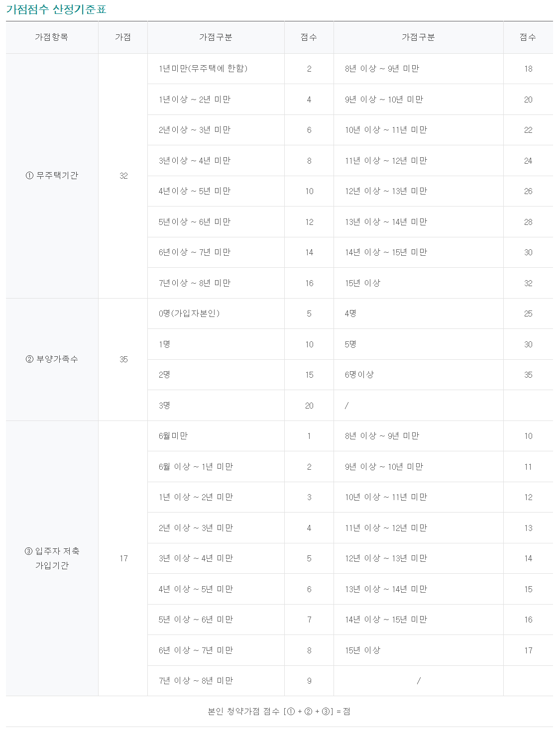
Task: Click the total 가점 value 35
Action: [123, 359]
